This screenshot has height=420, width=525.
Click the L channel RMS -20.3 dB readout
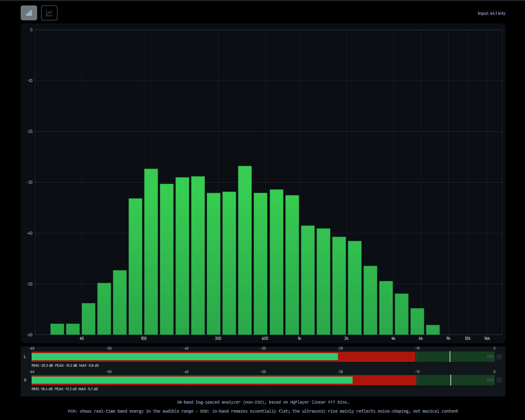click(x=42, y=366)
